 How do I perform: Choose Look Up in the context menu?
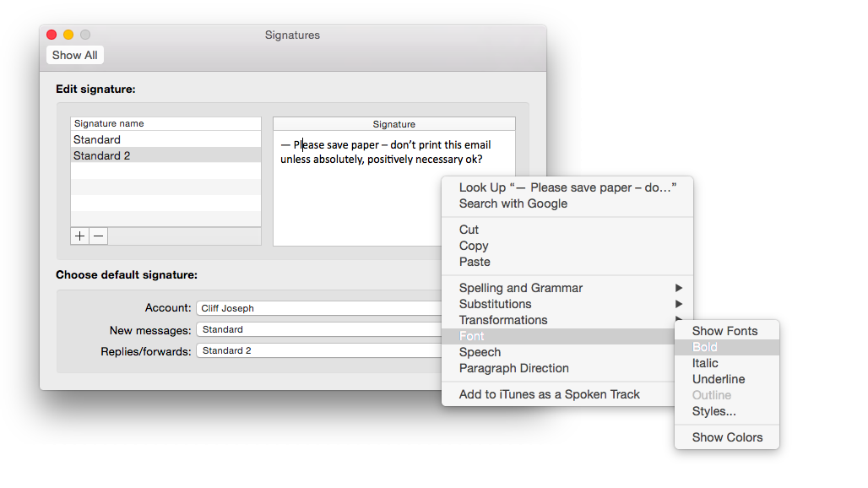coord(567,187)
